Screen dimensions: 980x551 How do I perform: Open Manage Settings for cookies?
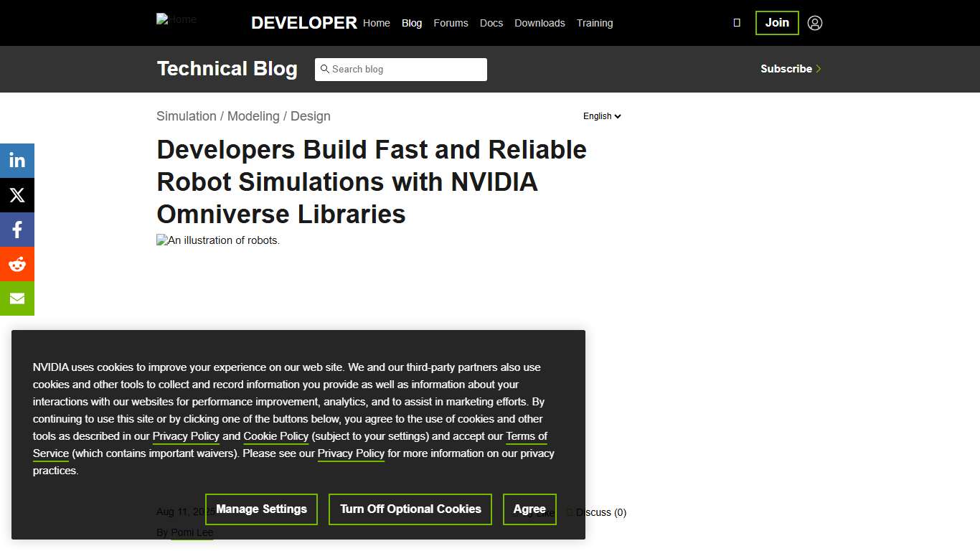pos(261,509)
